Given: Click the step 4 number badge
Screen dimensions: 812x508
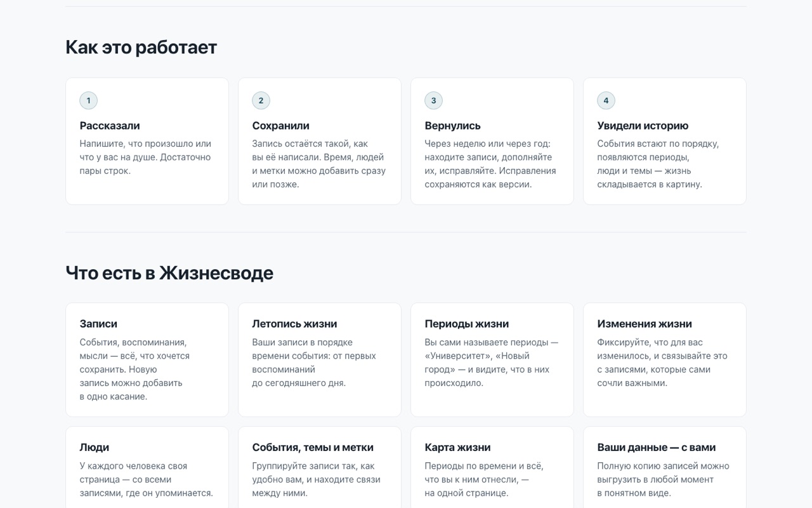Looking at the screenshot, I should click(606, 100).
